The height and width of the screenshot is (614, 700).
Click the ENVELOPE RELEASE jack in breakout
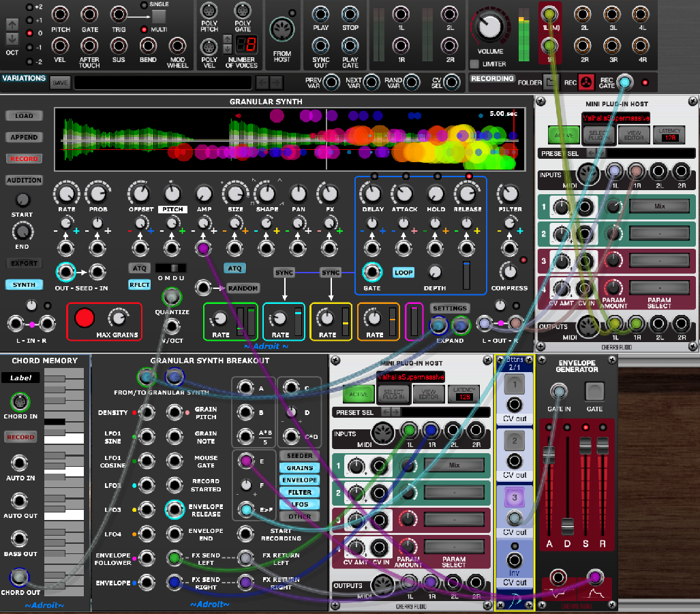(x=174, y=509)
